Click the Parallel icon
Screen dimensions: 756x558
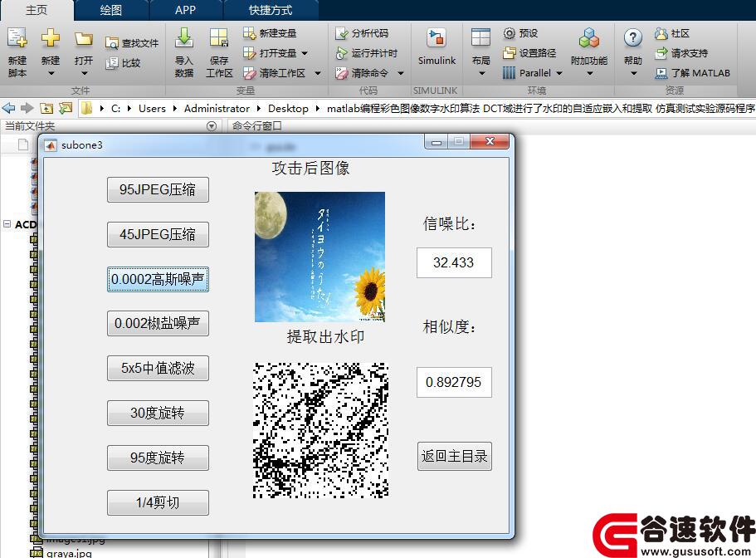509,73
